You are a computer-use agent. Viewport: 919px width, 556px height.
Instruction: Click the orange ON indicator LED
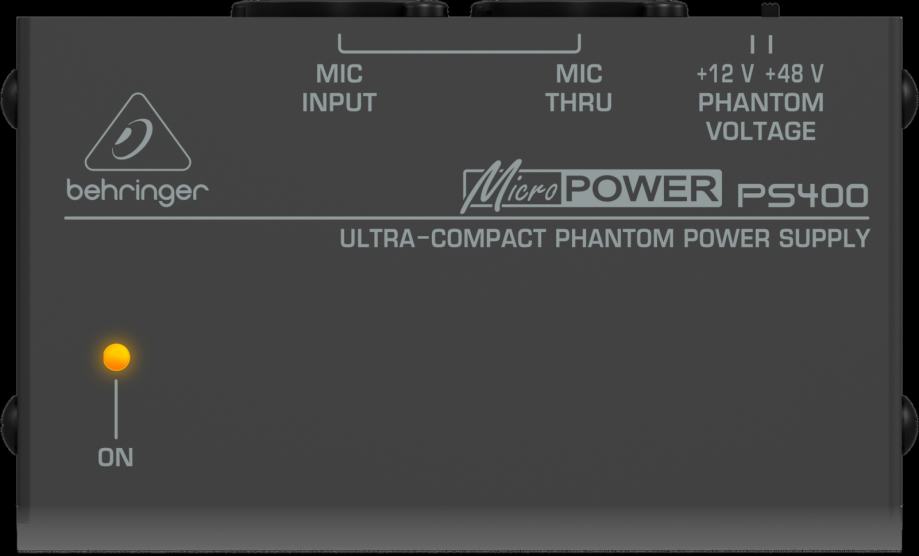point(116,357)
